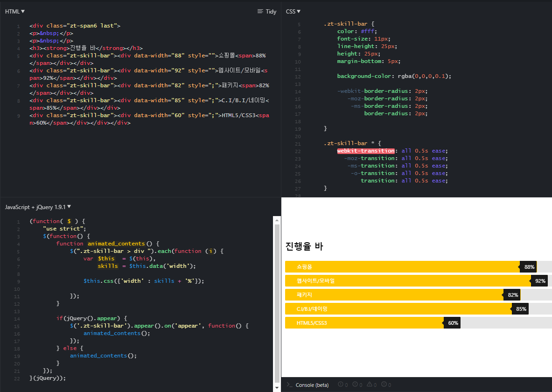Expand the JavaScript + jQuery 1.9.1 dropdown
Image resolution: width=552 pixels, height=392 pixels.
38,207
